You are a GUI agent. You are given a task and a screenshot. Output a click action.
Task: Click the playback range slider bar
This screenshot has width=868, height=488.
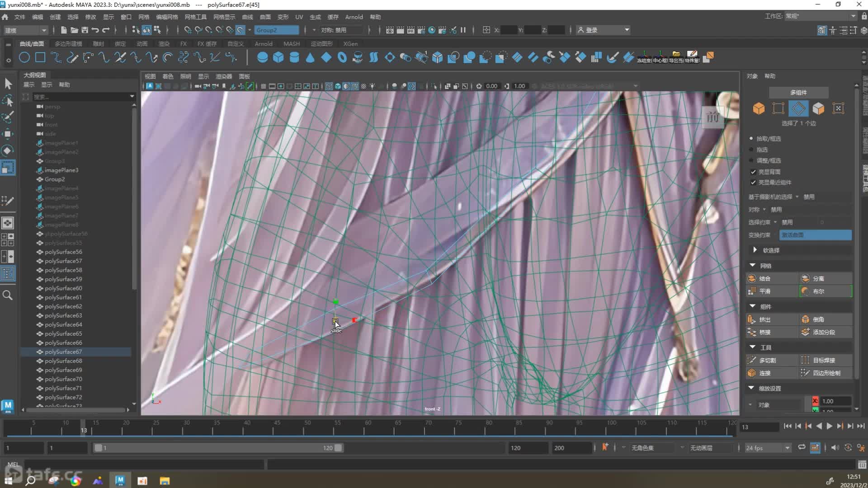point(218,448)
